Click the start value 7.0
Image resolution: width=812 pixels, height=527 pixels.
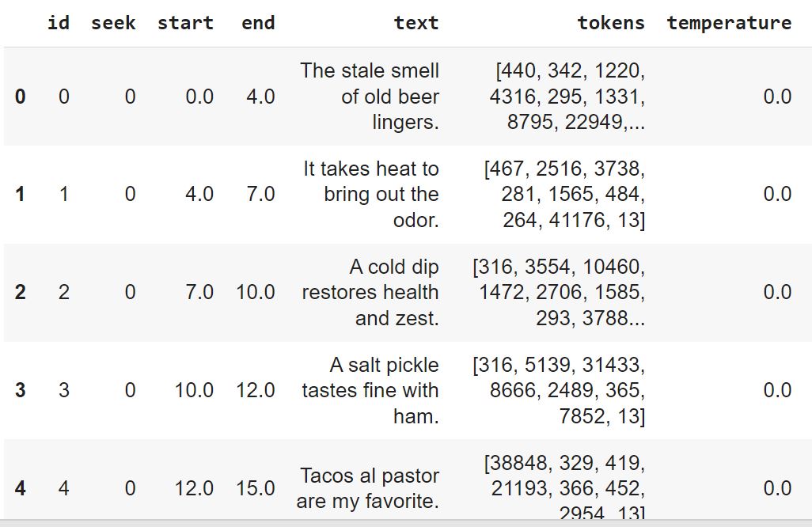pos(199,292)
